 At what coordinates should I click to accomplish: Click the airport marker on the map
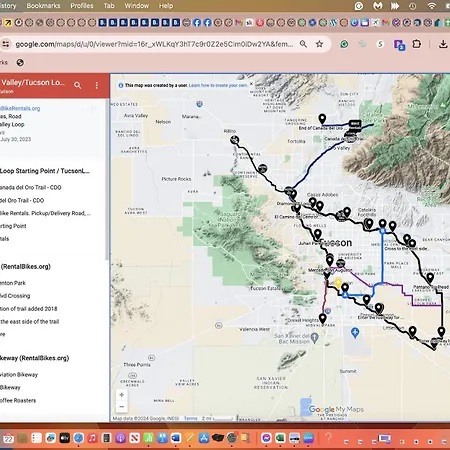[355, 332]
